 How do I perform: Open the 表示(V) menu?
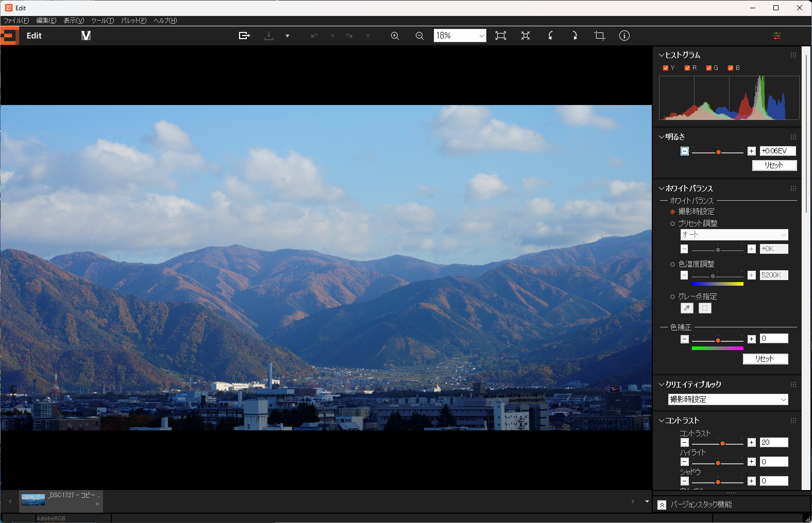tap(74, 21)
